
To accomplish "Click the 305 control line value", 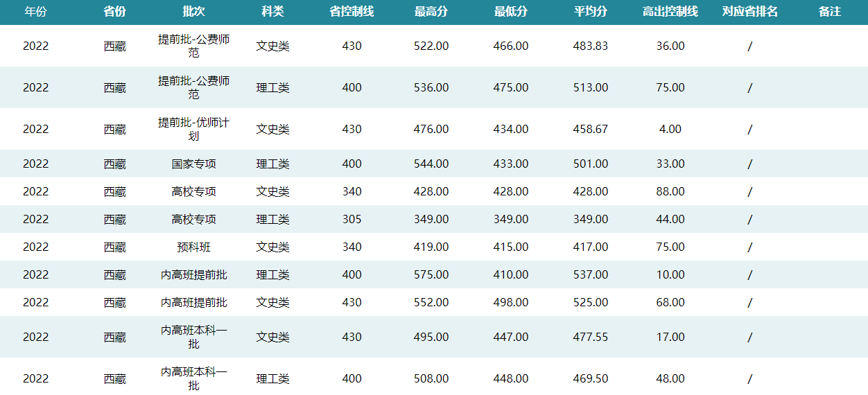I will [x=351, y=219].
